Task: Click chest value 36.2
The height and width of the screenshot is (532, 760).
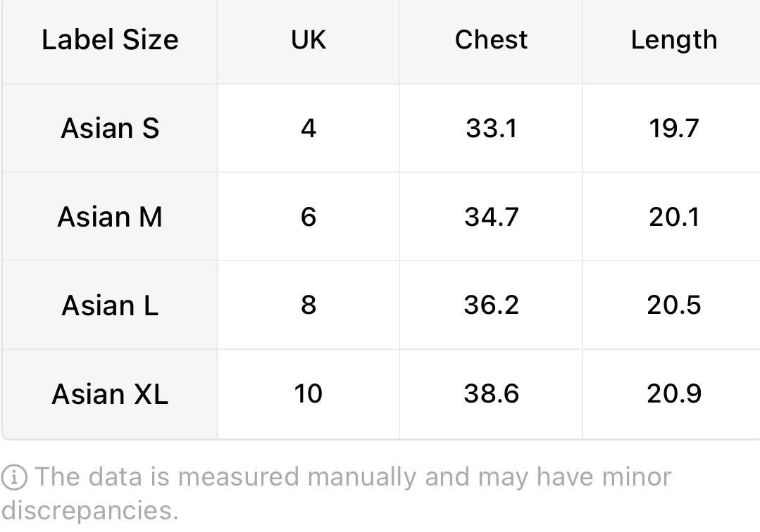Action: pyautogui.click(x=491, y=305)
